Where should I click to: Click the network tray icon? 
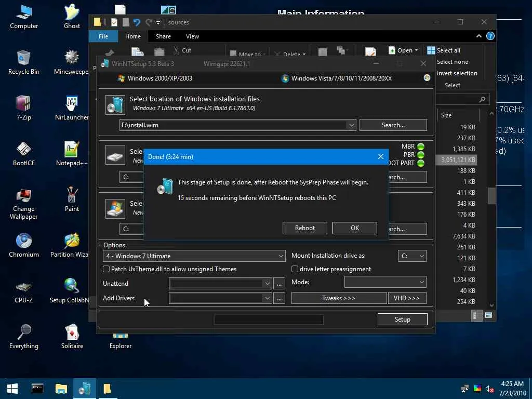click(x=465, y=389)
